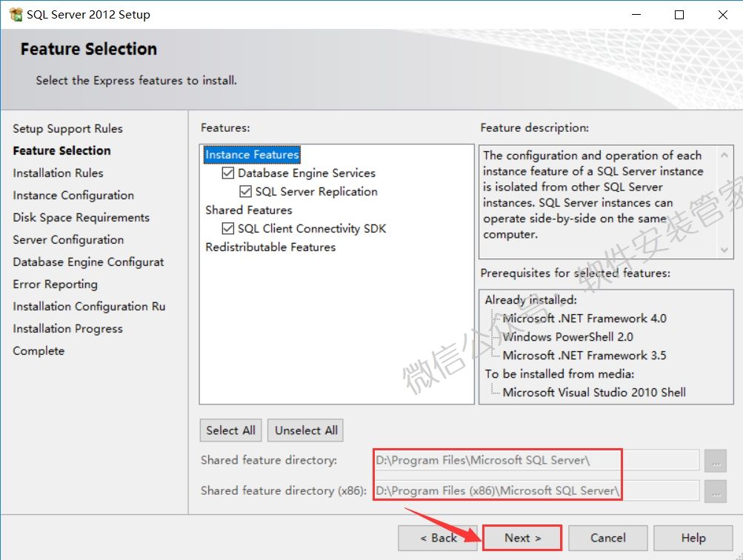
Task: Open the Installation Progress step
Action: (x=67, y=329)
